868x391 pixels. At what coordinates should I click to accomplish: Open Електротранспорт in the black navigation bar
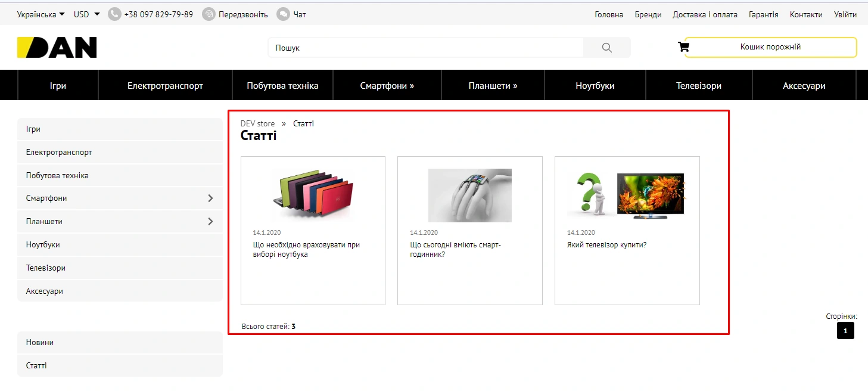coord(165,86)
